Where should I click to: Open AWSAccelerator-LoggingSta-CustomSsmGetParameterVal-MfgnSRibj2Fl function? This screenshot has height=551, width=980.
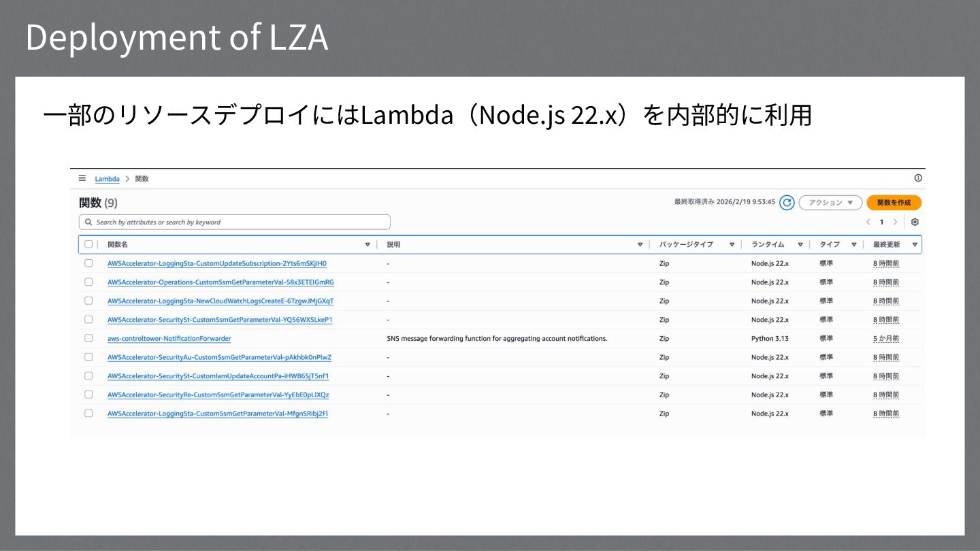pyautogui.click(x=218, y=413)
